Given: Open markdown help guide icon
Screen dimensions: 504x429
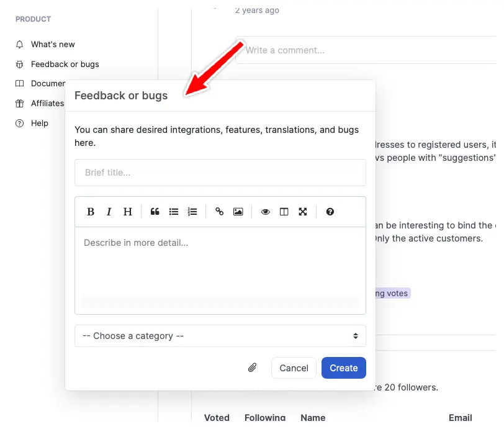Looking at the screenshot, I should 330,212.
